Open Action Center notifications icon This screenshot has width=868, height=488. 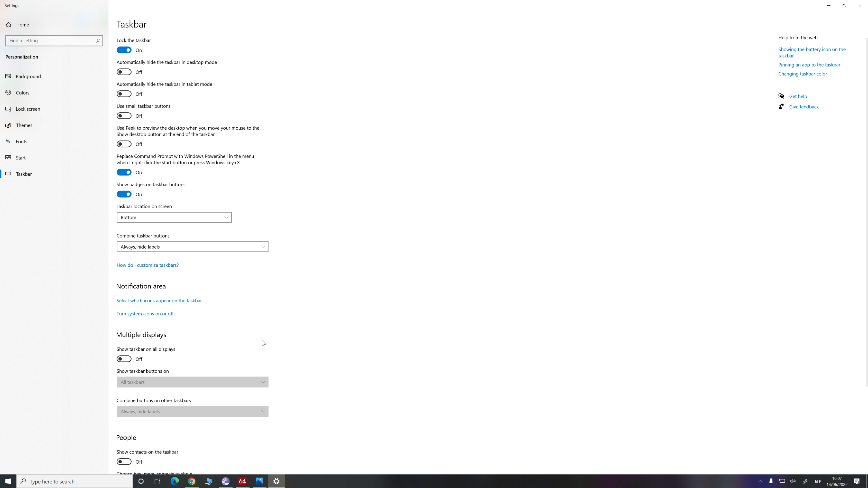(857, 481)
